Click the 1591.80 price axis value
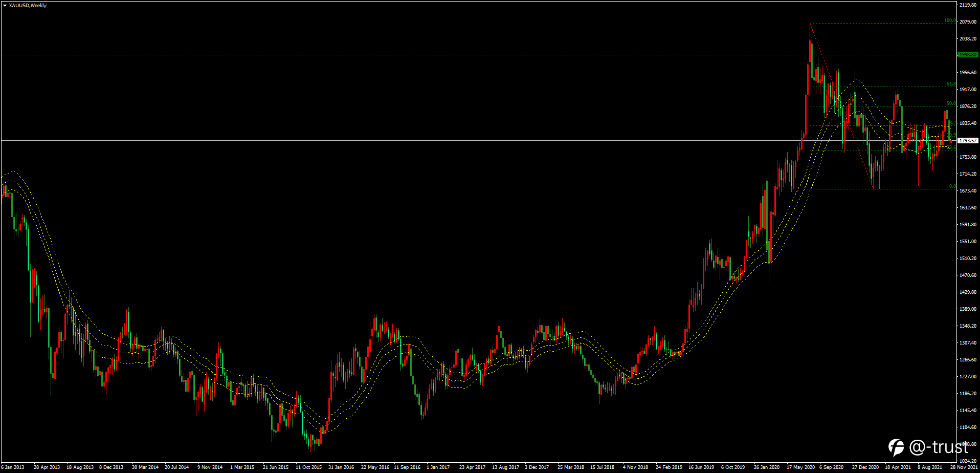980x473 pixels. pyautogui.click(x=969, y=225)
